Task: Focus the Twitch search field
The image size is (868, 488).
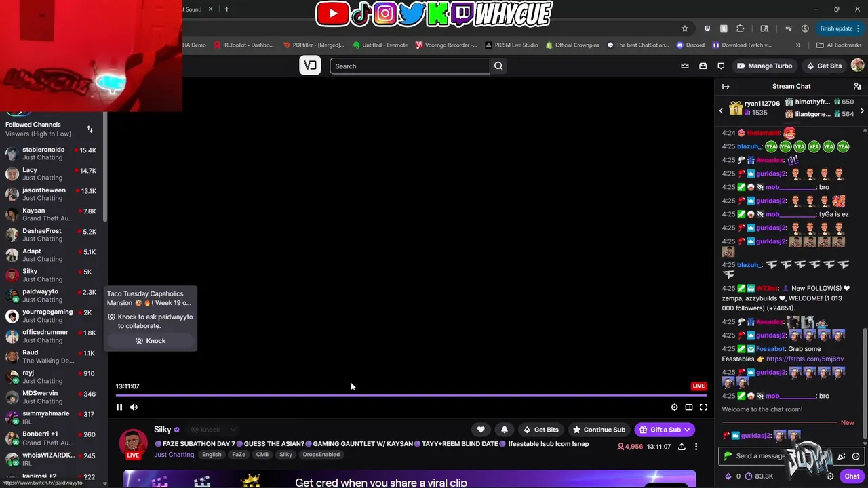Action: point(410,66)
